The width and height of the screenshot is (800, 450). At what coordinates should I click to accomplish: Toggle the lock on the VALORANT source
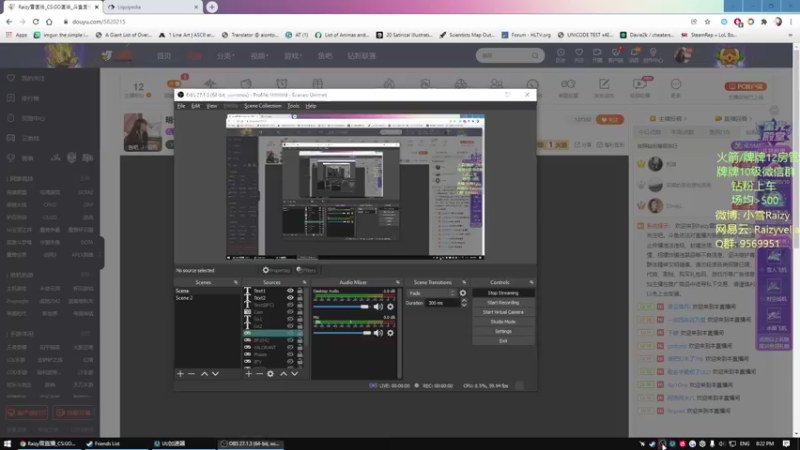coord(299,347)
